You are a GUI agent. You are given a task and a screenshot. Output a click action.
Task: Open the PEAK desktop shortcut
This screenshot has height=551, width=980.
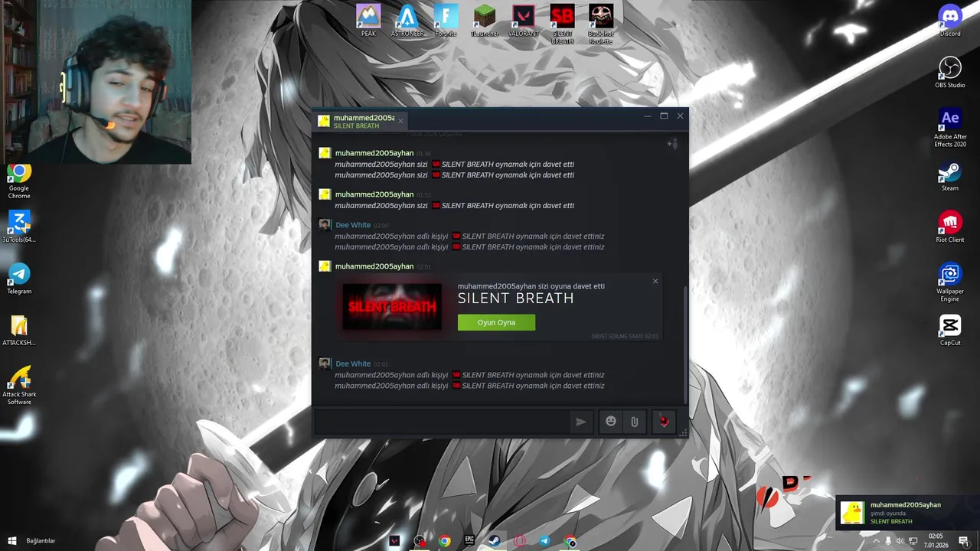[x=368, y=21]
